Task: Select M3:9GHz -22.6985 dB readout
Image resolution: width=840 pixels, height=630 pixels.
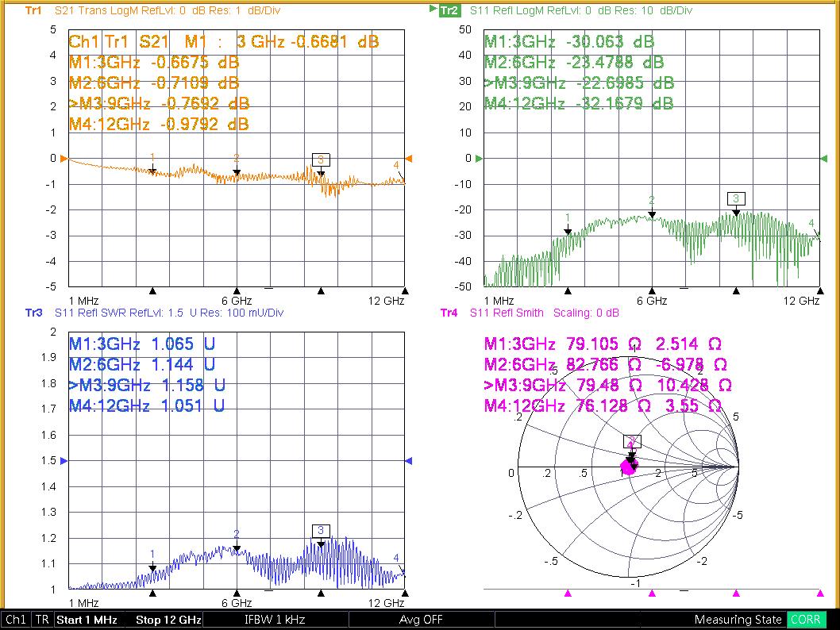Action: pos(579,83)
